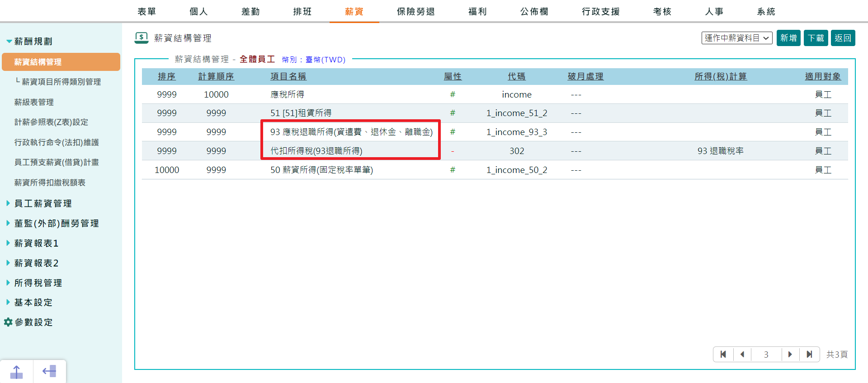
Task: Click the 51 [51]租賃所得 item
Action: 301,113
